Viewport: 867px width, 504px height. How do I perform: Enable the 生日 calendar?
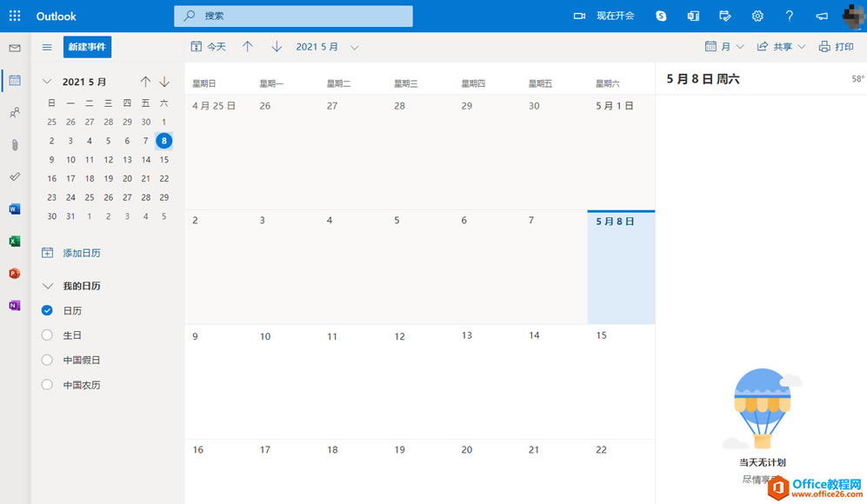coord(47,335)
